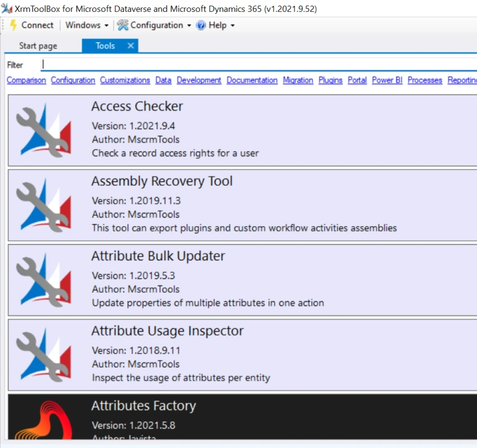Filter by the Data category link
Viewport: 477px width, 448px height.
[x=163, y=80]
